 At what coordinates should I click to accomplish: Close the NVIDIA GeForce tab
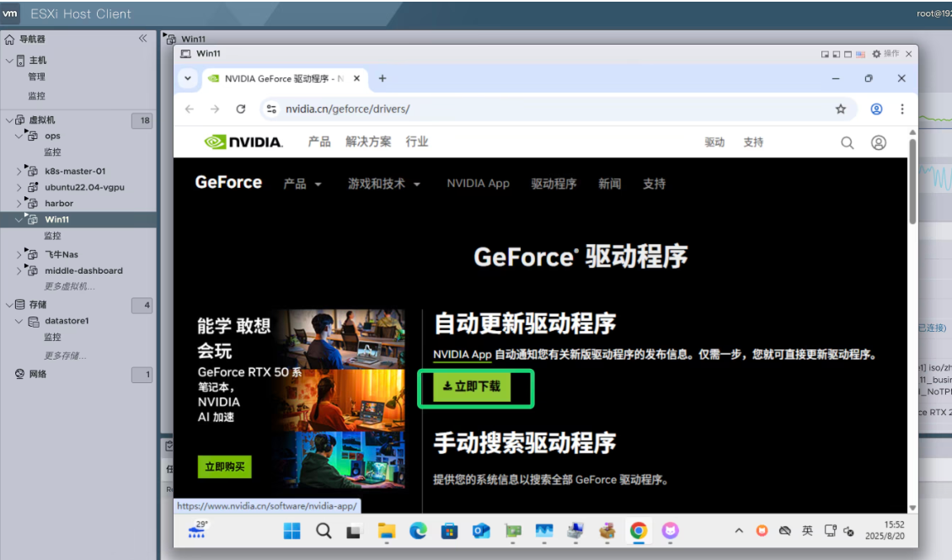point(357,78)
